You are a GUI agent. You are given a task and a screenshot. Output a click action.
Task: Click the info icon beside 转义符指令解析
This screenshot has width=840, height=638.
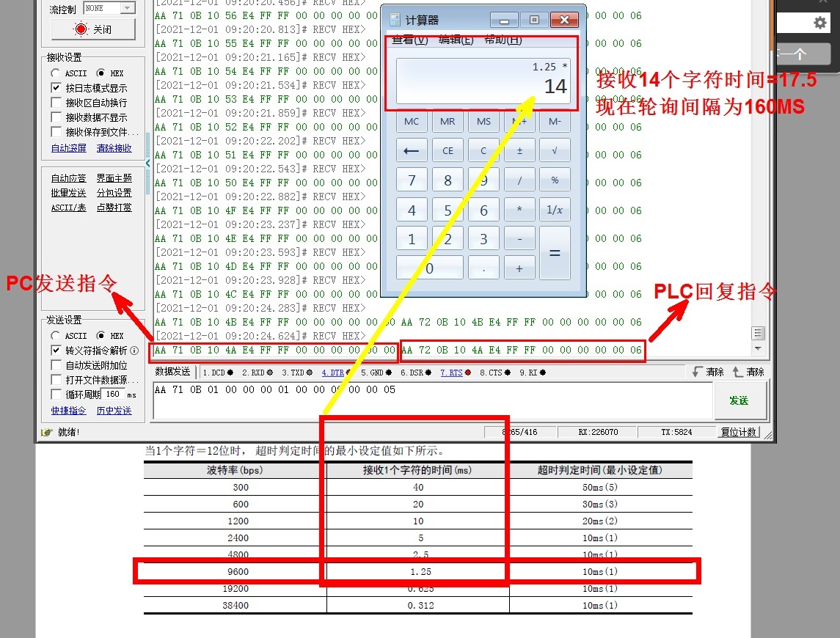point(134,351)
